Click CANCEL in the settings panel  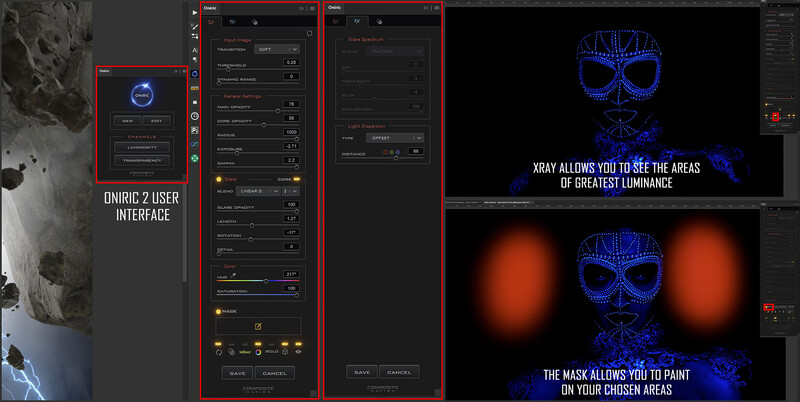(274, 373)
